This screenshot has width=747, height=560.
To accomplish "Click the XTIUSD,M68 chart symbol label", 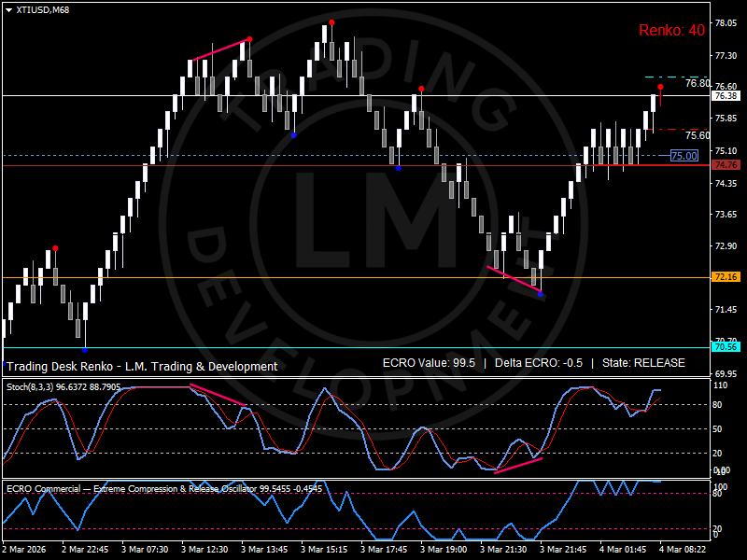I will [x=41, y=9].
